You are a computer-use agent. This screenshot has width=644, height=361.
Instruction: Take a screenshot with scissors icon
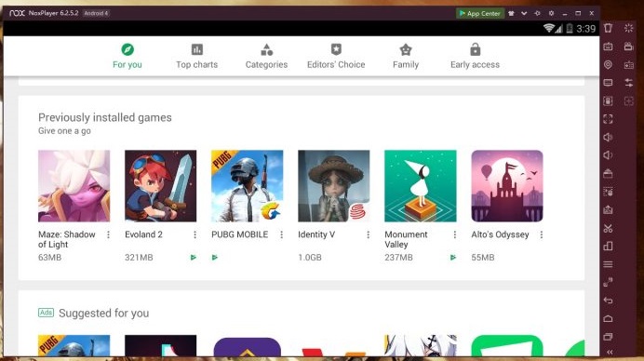pyautogui.click(x=609, y=228)
